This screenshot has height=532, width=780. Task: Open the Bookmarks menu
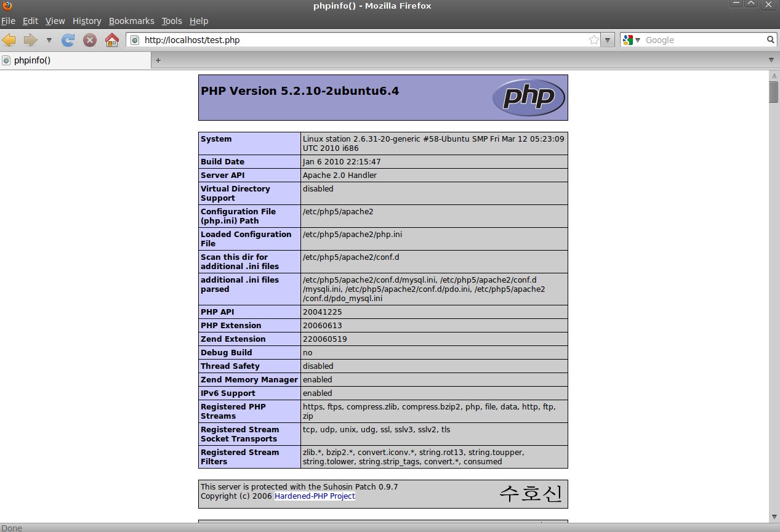pos(132,21)
